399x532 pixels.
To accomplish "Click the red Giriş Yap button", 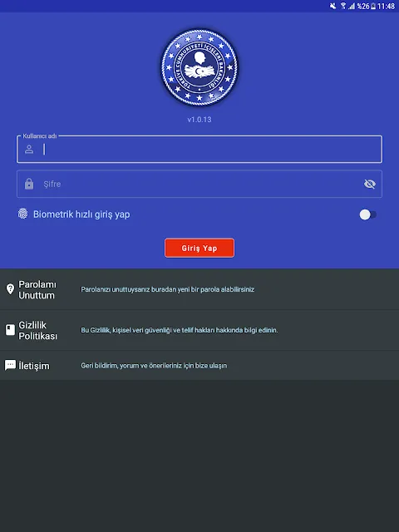I will pyautogui.click(x=199, y=248).
